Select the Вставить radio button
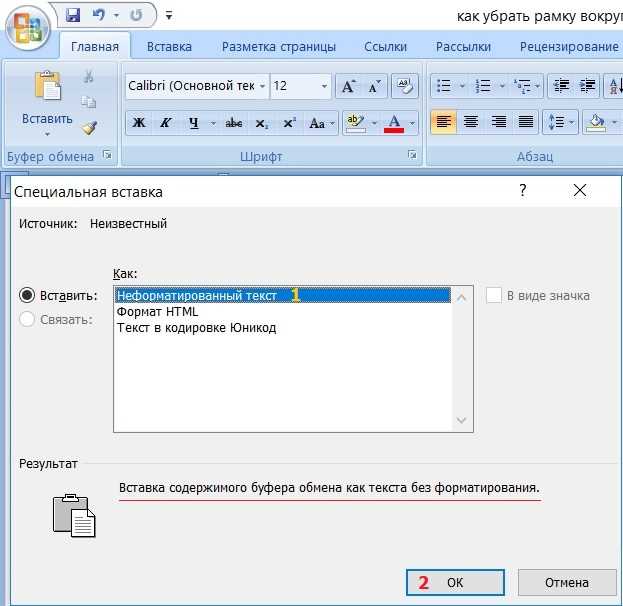Image resolution: width=623 pixels, height=606 pixels. click(27, 295)
